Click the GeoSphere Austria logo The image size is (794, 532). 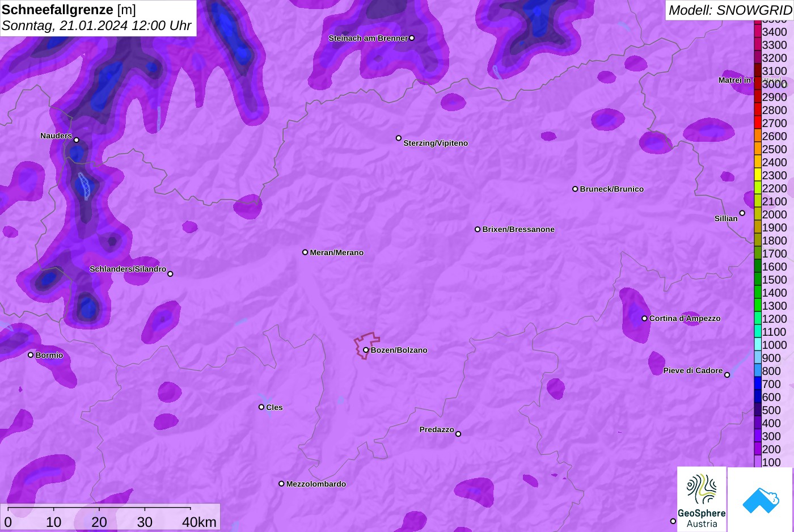tap(702, 499)
